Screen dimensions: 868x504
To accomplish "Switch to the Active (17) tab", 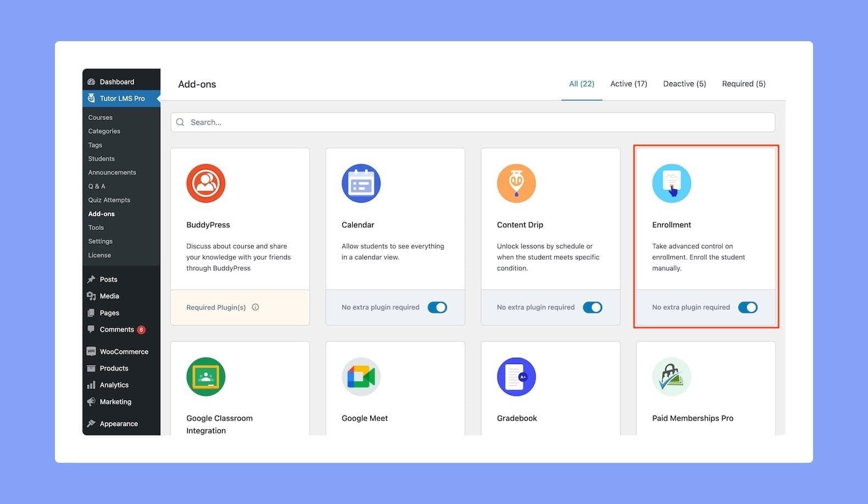I will pyautogui.click(x=628, y=84).
